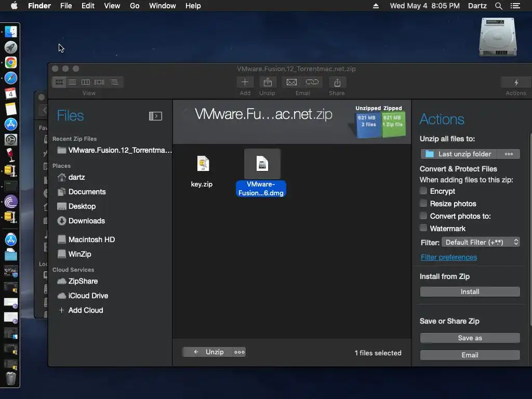
Task: Choose Last unzip folder destination
Action: coord(458,154)
